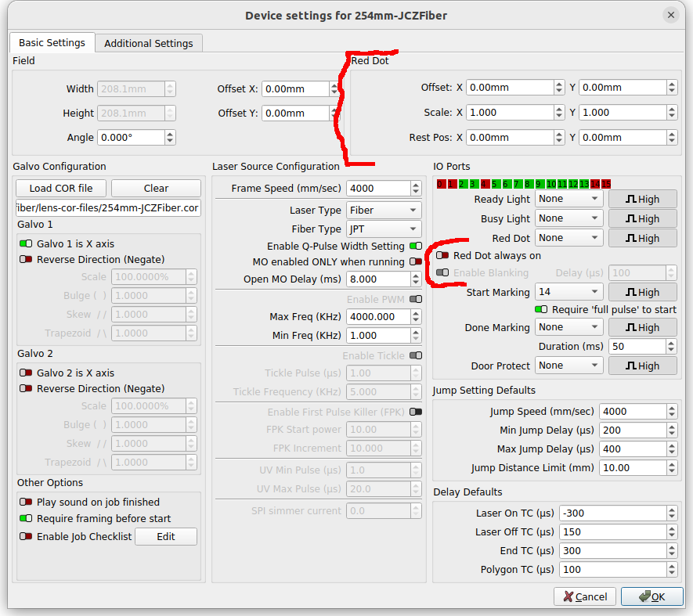Click IO port indicator 7
This screenshot has height=616, width=693.
click(x=517, y=184)
